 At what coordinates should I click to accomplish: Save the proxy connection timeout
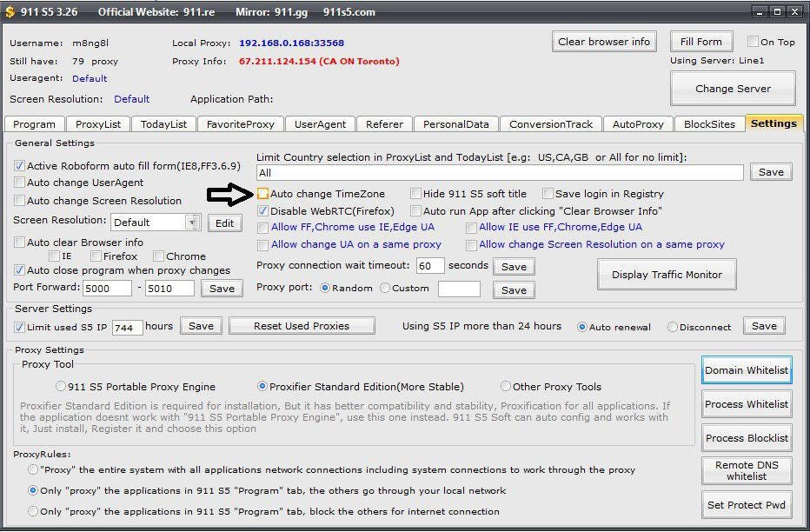tap(514, 267)
